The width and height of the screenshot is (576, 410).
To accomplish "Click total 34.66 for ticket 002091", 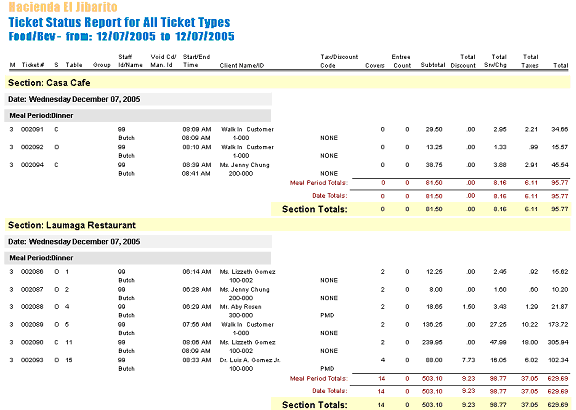I will point(559,129).
